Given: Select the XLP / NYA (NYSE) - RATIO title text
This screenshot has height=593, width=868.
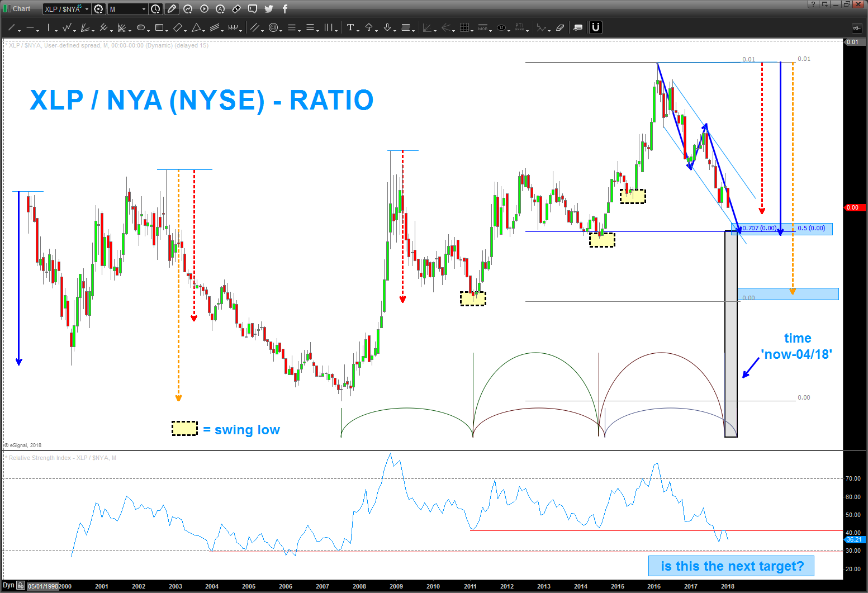Looking at the screenshot, I should (x=202, y=101).
